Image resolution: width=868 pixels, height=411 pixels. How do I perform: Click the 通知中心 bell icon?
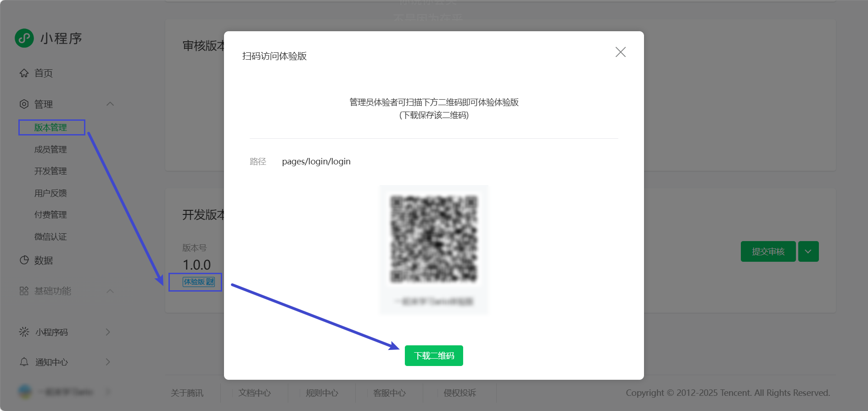[x=24, y=362]
